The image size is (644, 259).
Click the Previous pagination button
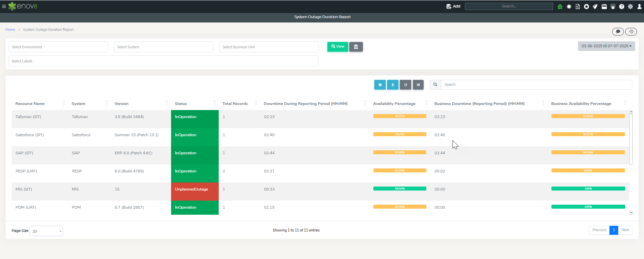coord(599,230)
